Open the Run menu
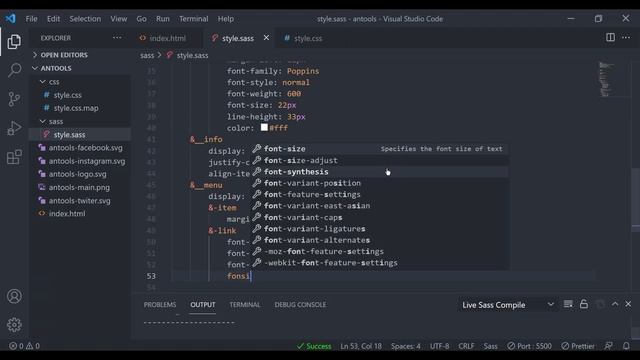The height and width of the screenshot is (360, 640). click(x=162, y=19)
